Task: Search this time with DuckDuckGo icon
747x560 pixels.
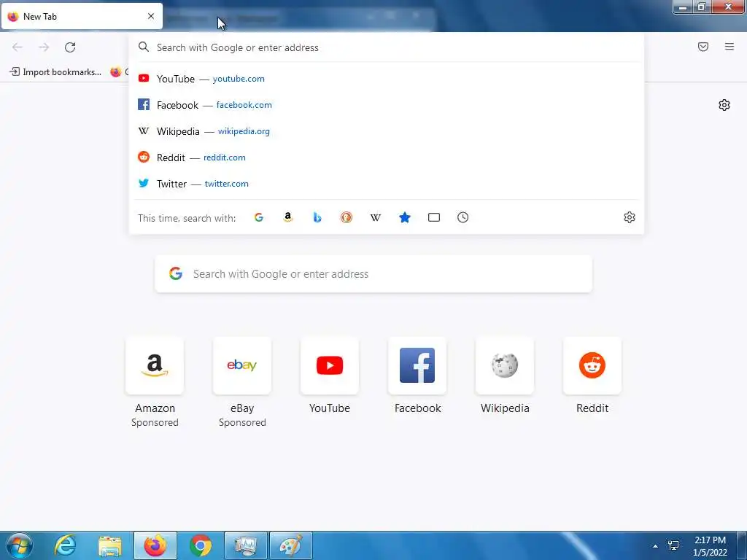Action: (347, 217)
